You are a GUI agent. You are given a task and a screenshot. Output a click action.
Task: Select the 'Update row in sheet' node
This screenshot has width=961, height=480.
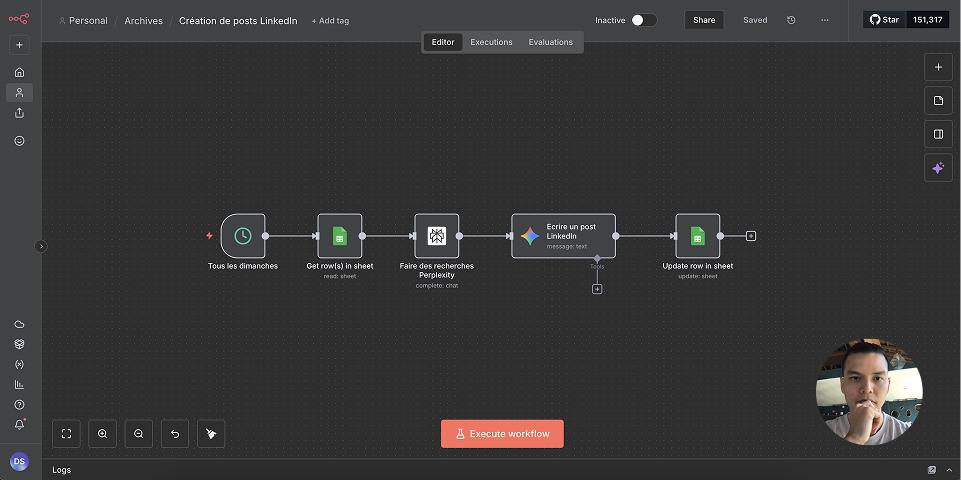point(697,236)
